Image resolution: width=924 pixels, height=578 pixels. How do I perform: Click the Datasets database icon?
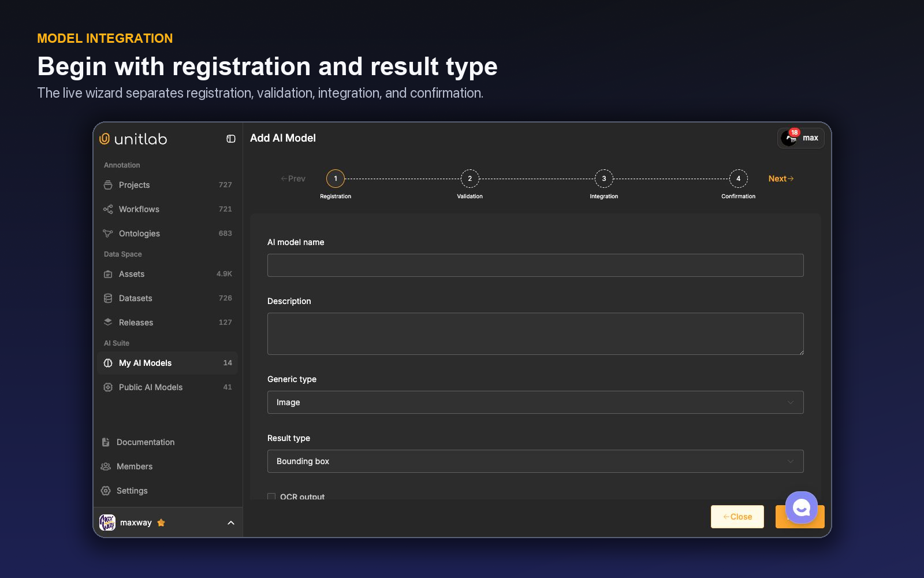click(108, 298)
